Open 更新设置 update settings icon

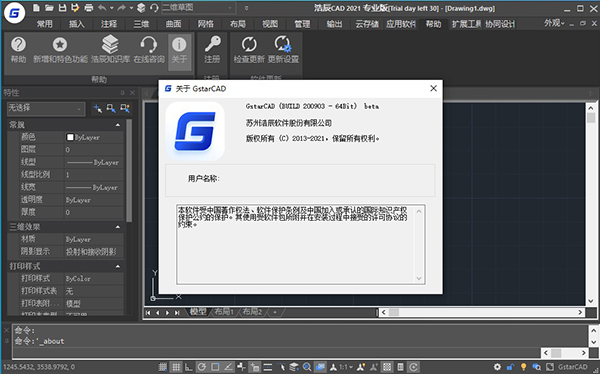coord(283,49)
